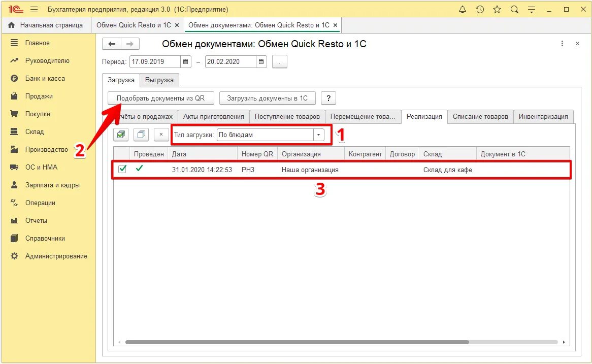Click Загрузить документы в 1С button
Screen dimensions: 592x364
pyautogui.click(x=267, y=98)
